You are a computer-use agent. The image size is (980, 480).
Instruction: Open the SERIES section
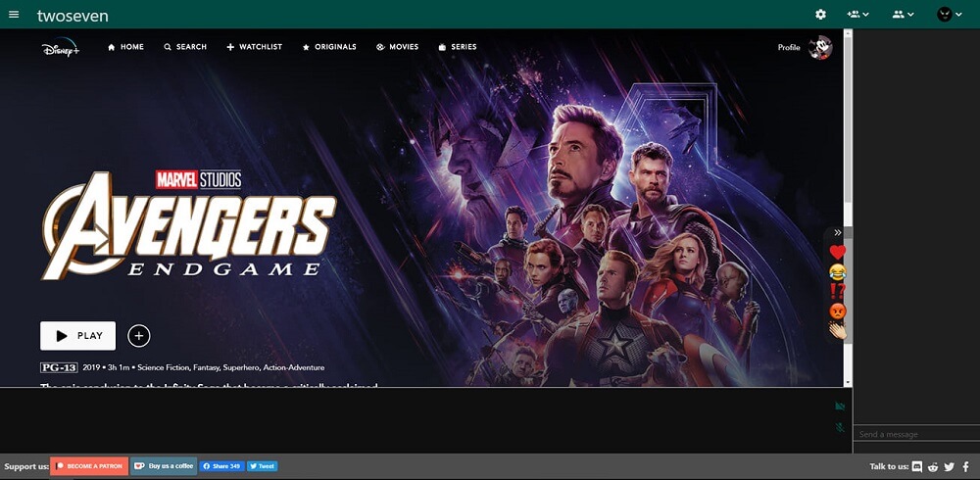click(458, 47)
